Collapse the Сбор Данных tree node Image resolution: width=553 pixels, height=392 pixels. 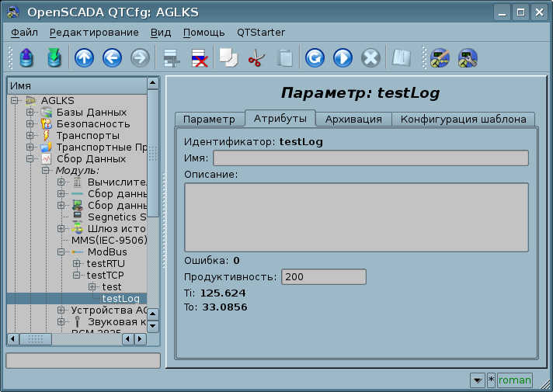30,159
